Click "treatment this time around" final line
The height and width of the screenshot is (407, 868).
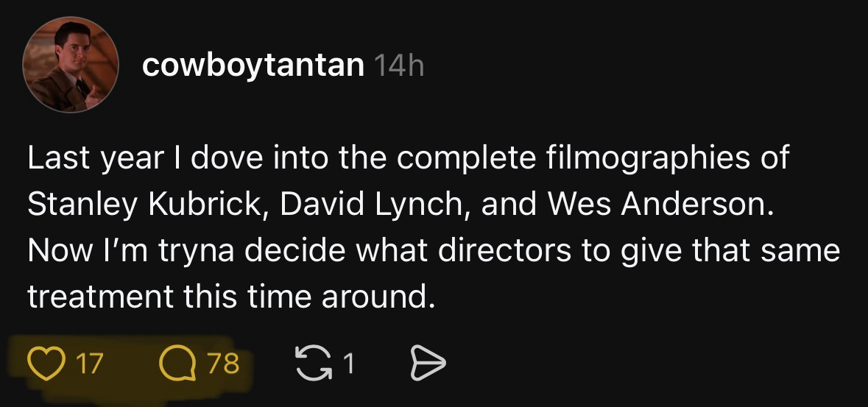pyautogui.click(x=227, y=297)
